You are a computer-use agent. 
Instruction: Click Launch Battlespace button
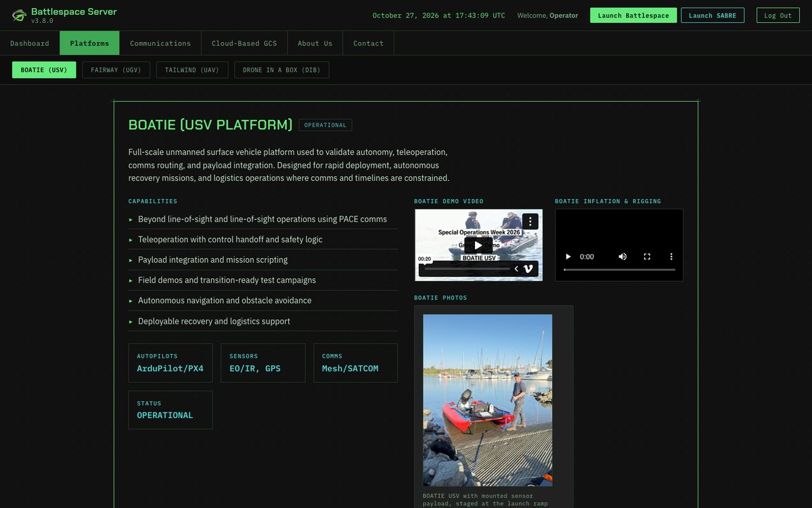[633, 16]
